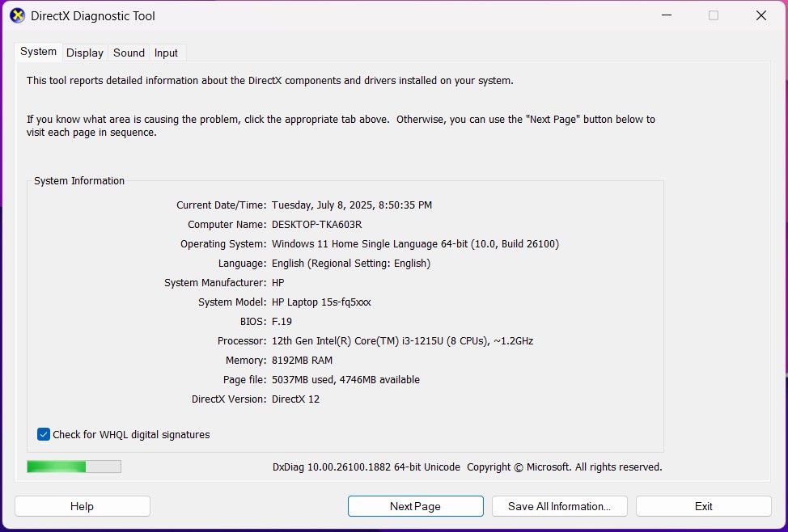This screenshot has height=532, width=788.
Task: Click the progress bar at the bottom left
Action: (x=73, y=466)
